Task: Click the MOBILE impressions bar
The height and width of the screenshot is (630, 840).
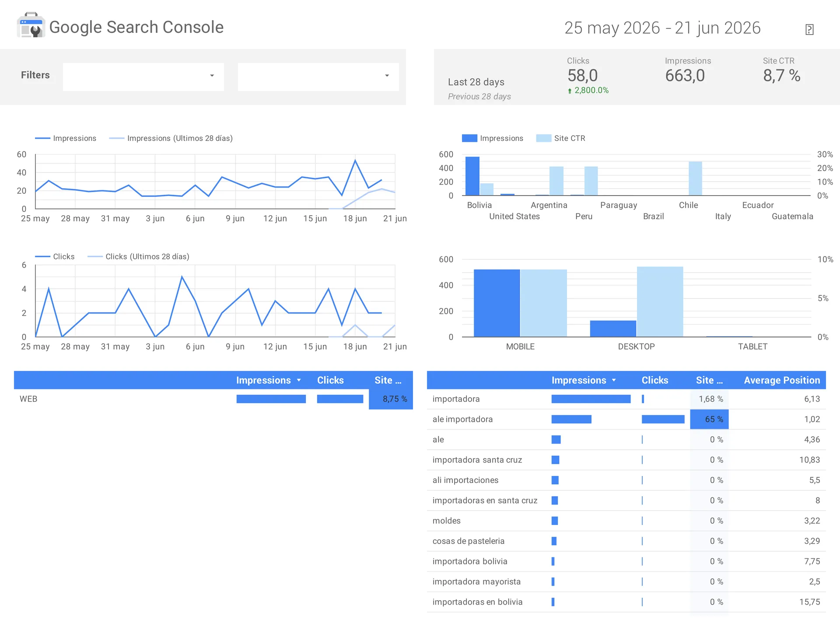Action: click(497, 303)
